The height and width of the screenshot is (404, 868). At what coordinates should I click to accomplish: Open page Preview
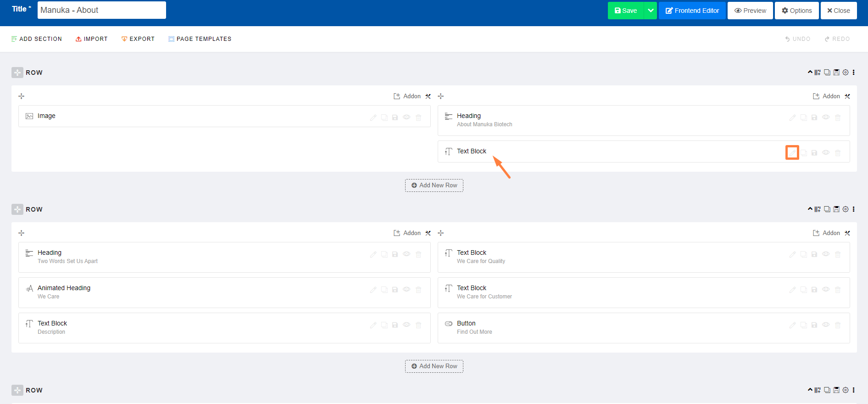tap(750, 11)
